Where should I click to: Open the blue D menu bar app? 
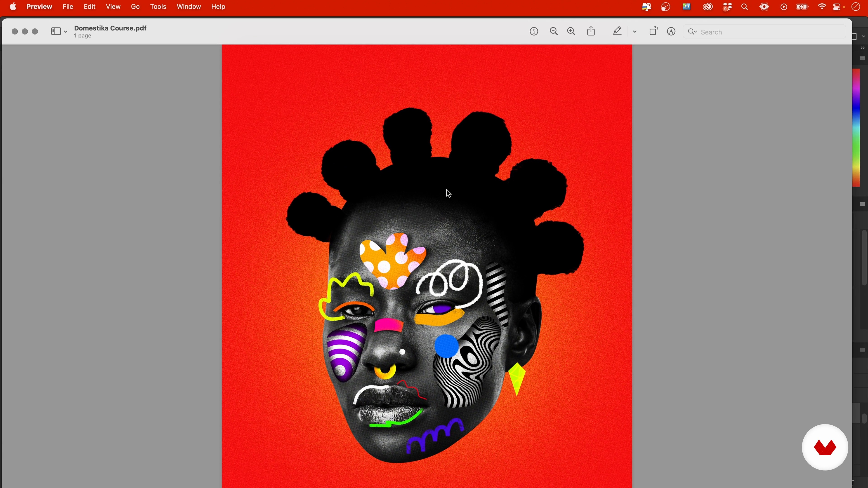coord(687,7)
